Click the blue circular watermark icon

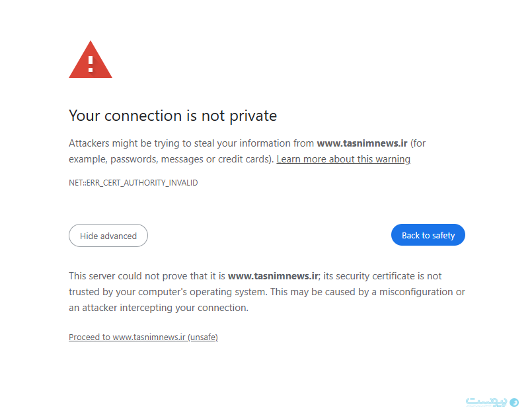tap(514, 402)
